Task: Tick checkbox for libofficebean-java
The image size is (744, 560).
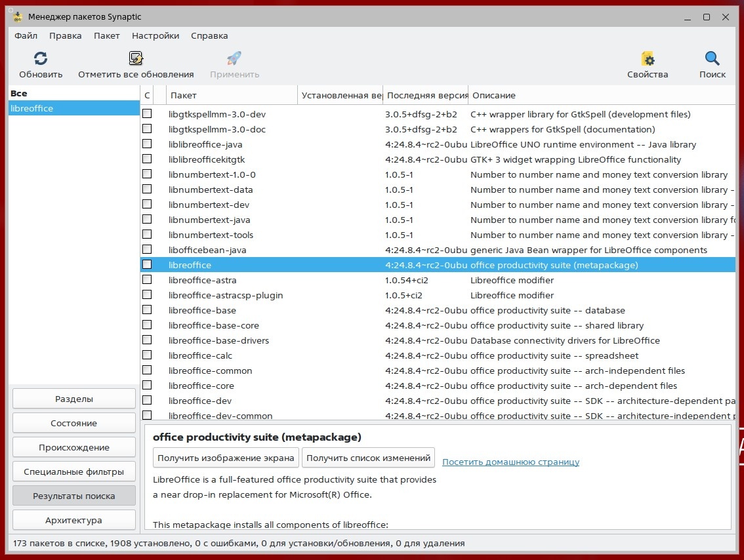Action: coord(147,249)
